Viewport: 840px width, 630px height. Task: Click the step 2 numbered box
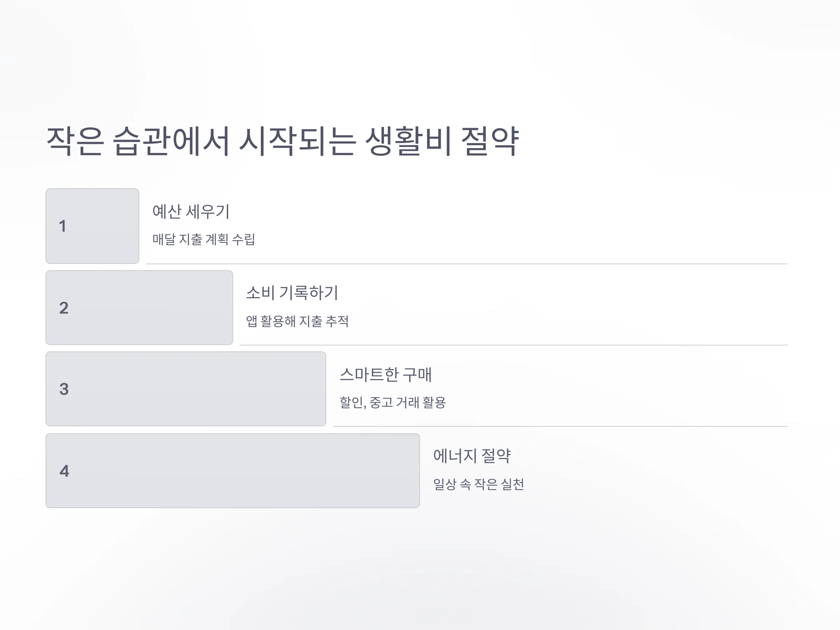pos(139,308)
